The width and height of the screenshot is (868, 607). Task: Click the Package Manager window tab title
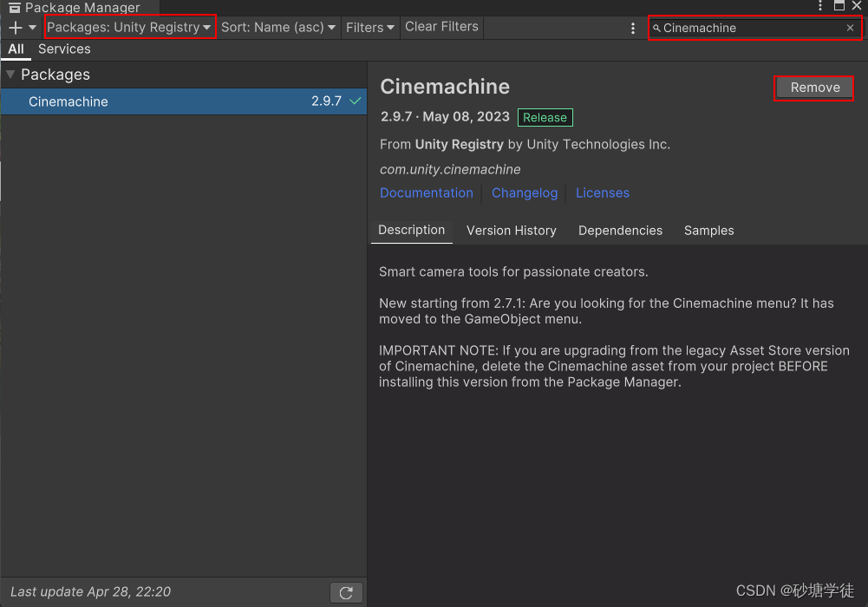click(x=82, y=7)
